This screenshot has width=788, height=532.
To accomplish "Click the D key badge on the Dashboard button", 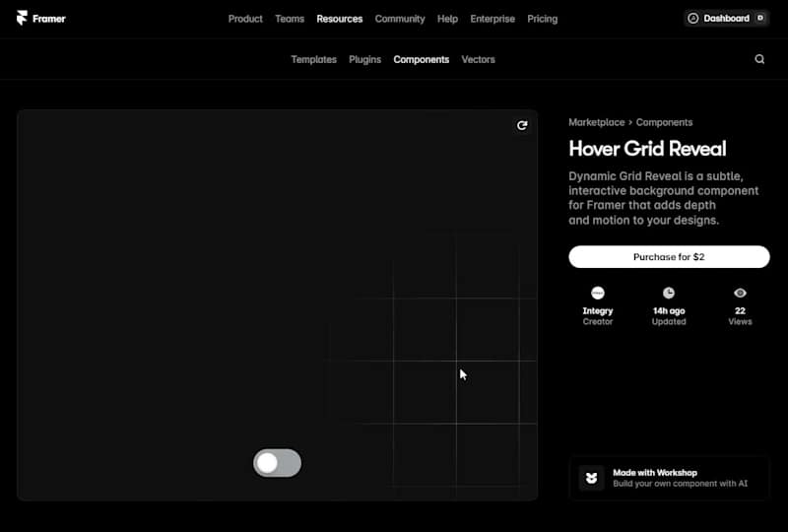I will (x=759, y=18).
